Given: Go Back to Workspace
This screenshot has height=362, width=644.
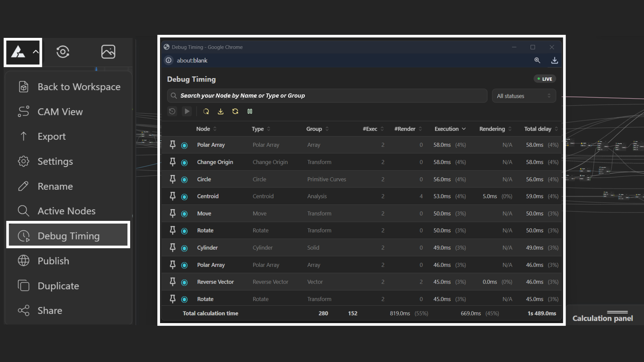Looking at the screenshot, I should coord(79,87).
